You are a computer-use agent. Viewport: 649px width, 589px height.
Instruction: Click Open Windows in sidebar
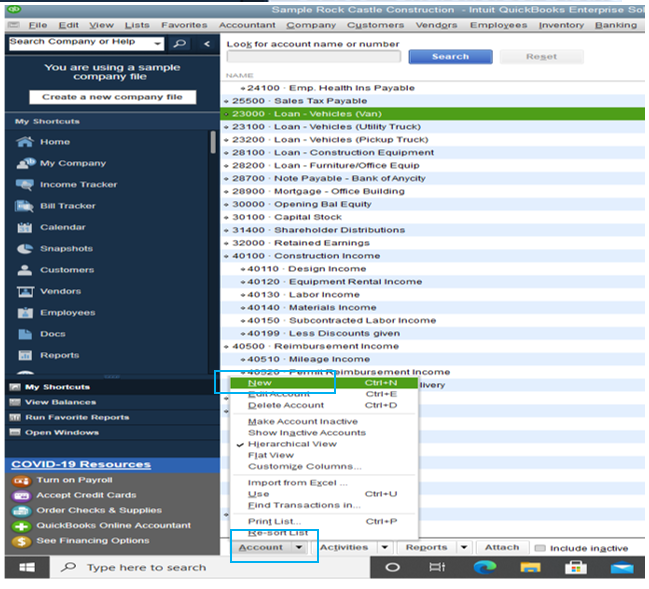[x=62, y=433]
